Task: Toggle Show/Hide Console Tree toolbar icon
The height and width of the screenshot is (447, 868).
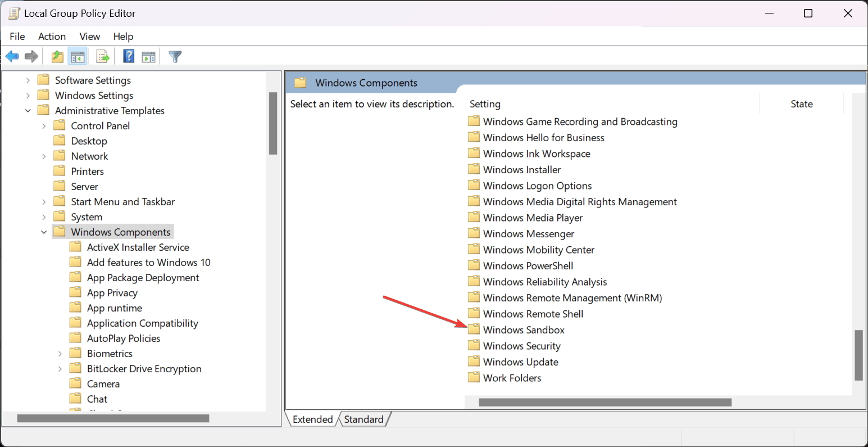Action: coord(78,56)
